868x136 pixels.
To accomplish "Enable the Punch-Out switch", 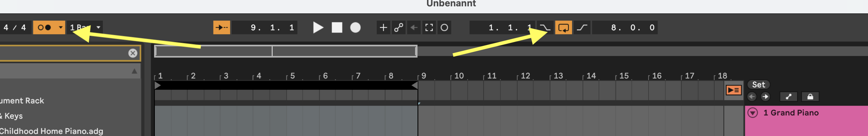I will [x=582, y=27].
